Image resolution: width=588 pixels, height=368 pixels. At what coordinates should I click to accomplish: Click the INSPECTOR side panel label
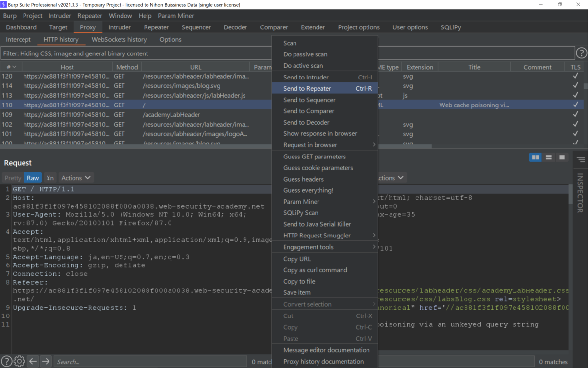click(x=581, y=193)
